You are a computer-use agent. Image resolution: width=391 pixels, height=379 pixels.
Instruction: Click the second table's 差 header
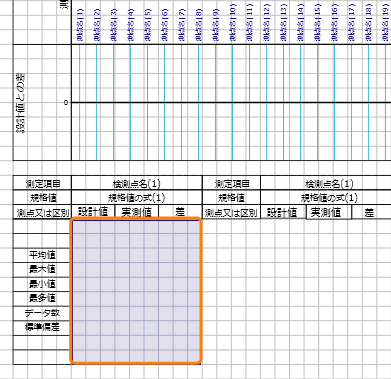[369, 212]
